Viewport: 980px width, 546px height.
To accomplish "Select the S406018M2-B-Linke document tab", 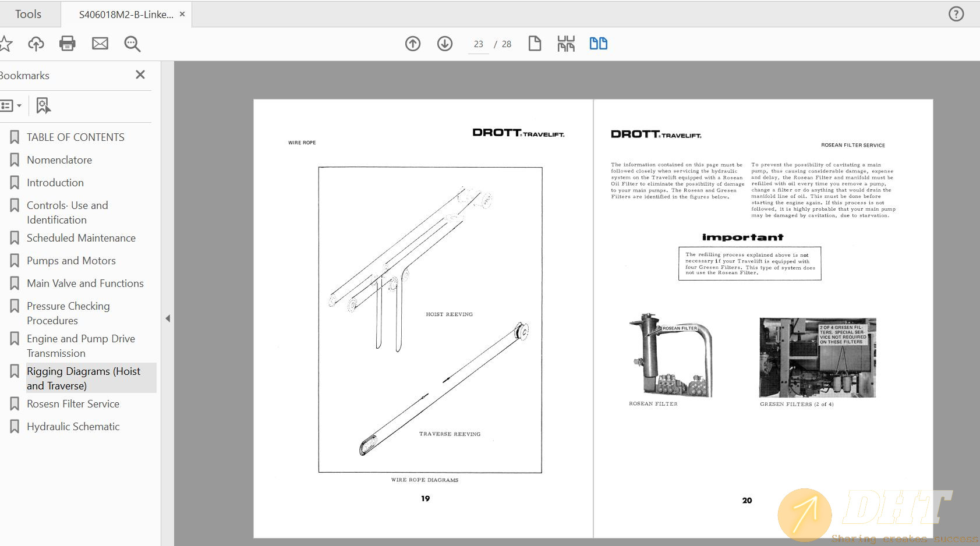I will [126, 15].
